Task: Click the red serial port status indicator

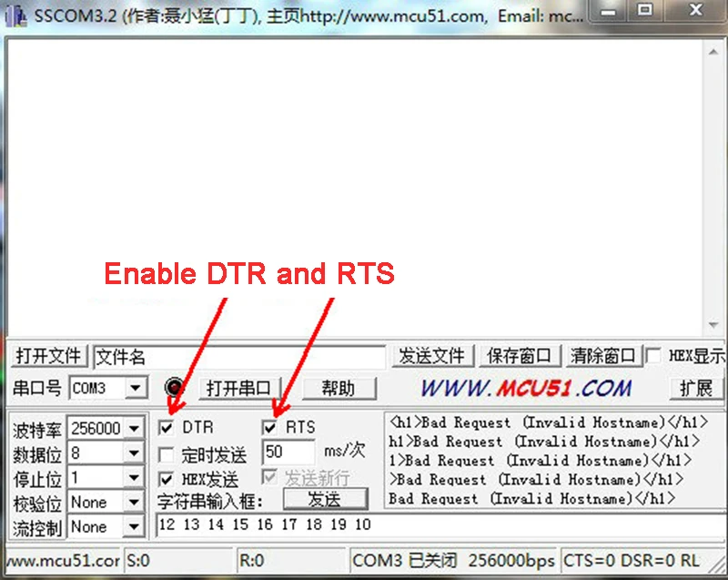Action: pos(175,387)
